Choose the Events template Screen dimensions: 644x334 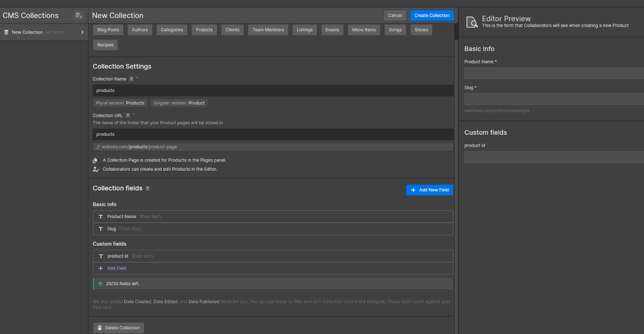coord(333,30)
